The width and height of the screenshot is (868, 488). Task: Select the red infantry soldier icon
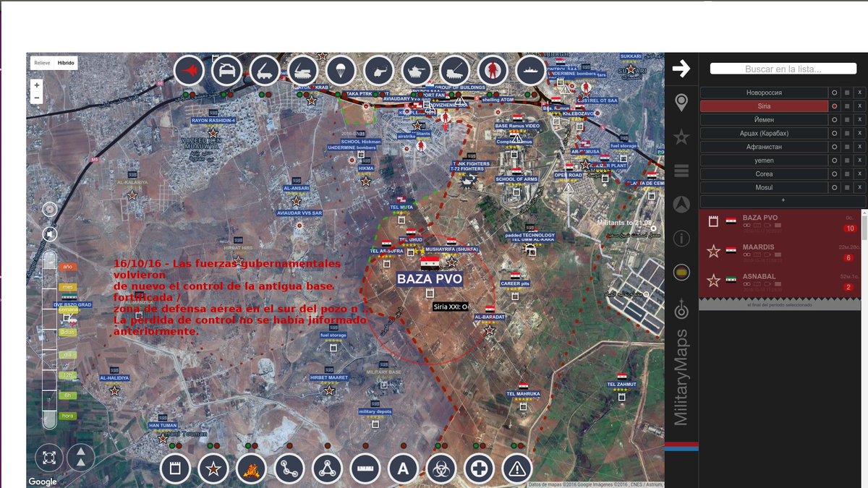click(x=493, y=71)
